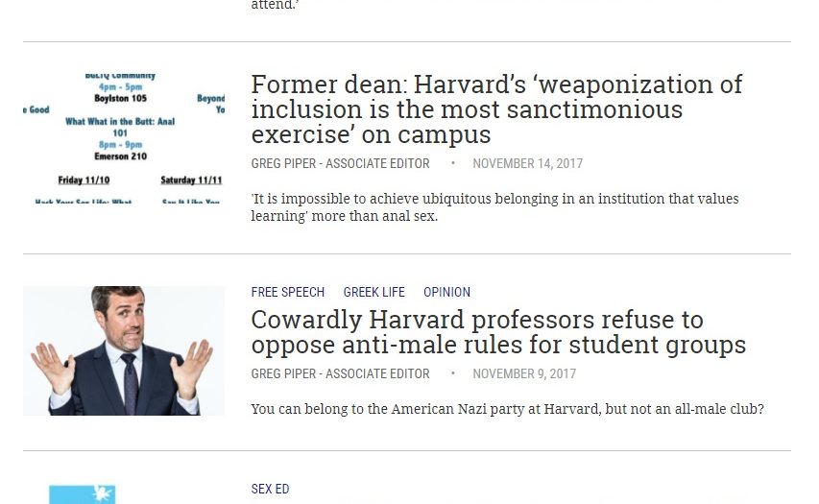Open the 'weaponization of inclusion' headline article

496,109
